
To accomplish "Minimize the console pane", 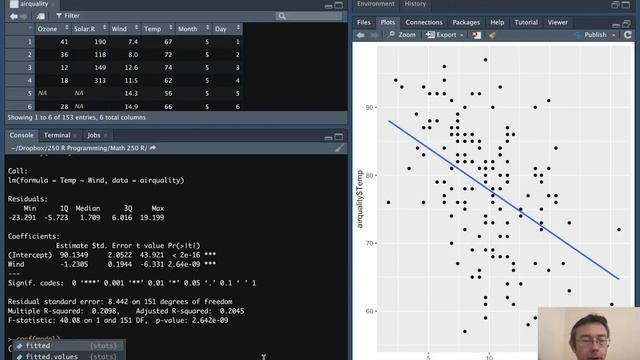I will point(328,137).
